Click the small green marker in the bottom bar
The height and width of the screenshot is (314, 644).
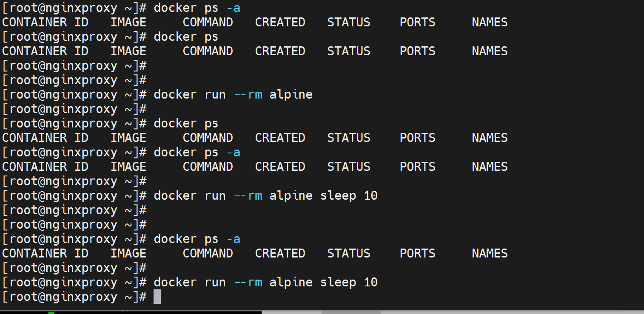pos(51,313)
